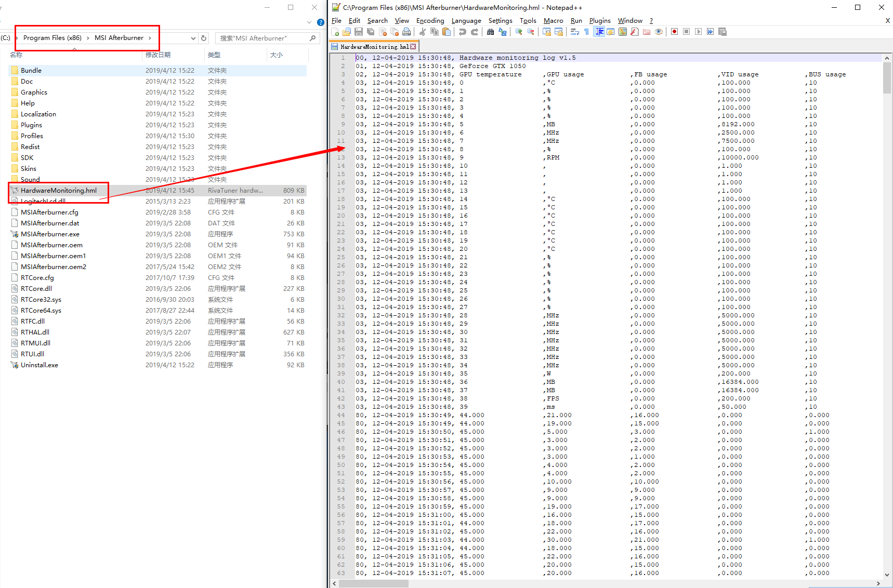This screenshot has height=588, width=893.
Task: Click Save recorded macro icon
Action: pos(722,32)
